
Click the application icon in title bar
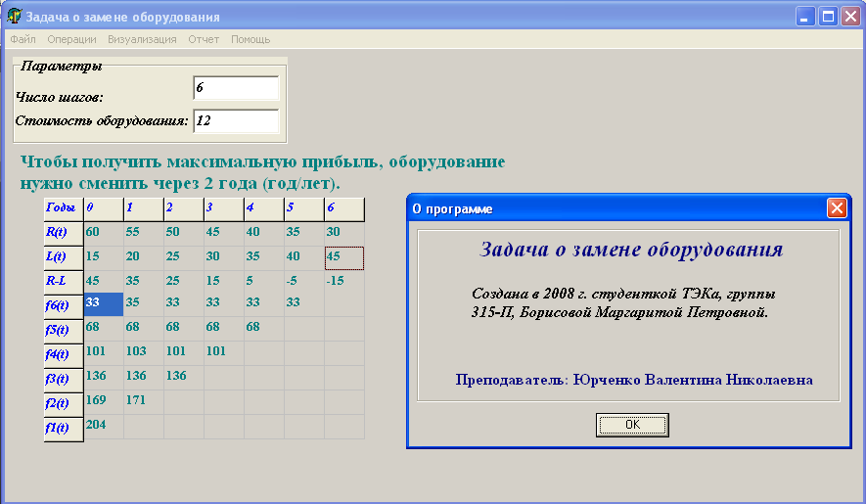click(15, 16)
